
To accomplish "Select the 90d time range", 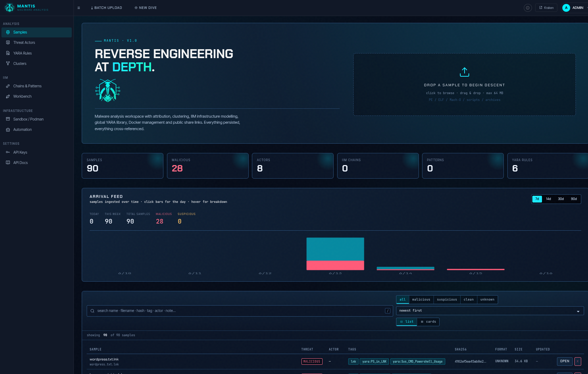I will pyautogui.click(x=574, y=199).
